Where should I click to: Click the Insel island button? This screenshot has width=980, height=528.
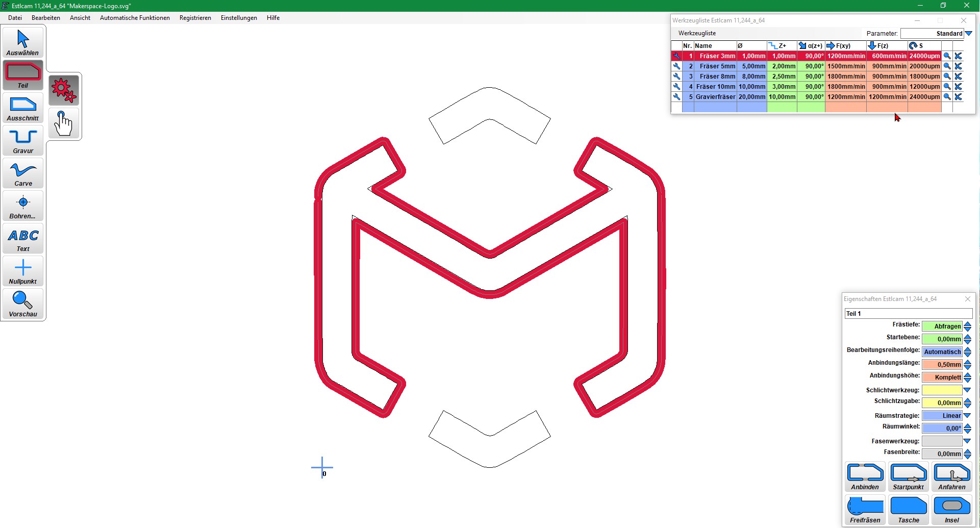click(x=952, y=510)
